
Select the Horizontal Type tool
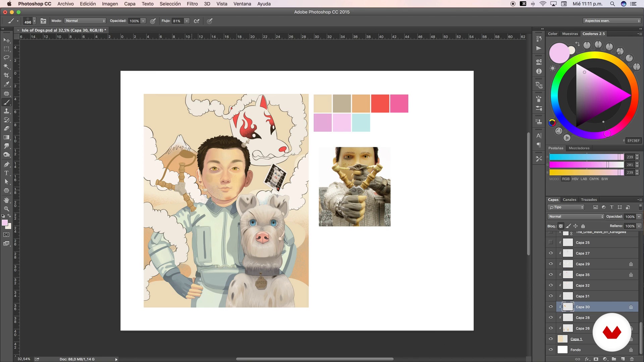pyautogui.click(x=6, y=173)
